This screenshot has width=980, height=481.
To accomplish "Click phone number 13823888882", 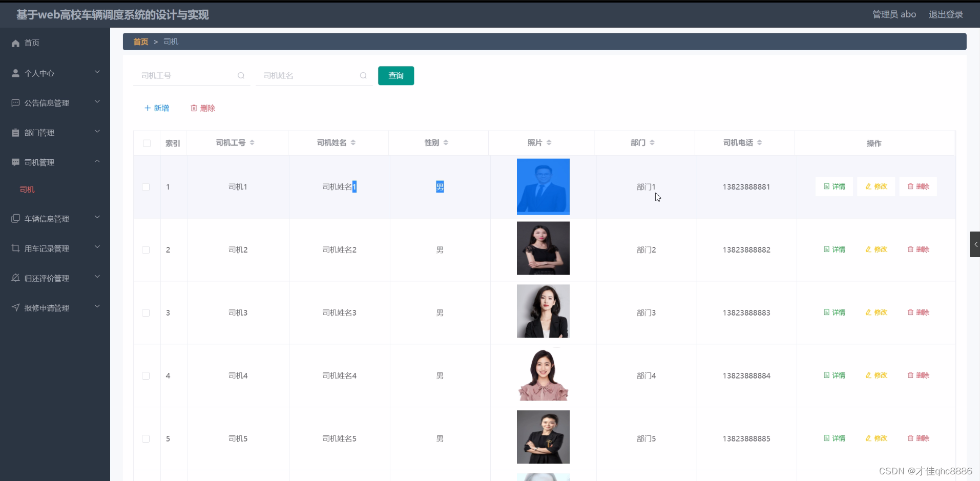I will (x=746, y=250).
